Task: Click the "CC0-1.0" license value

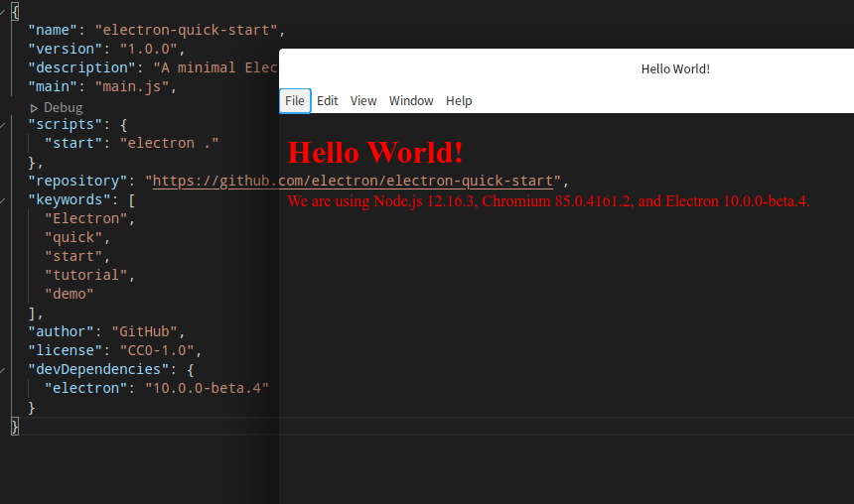Action: click(157, 350)
